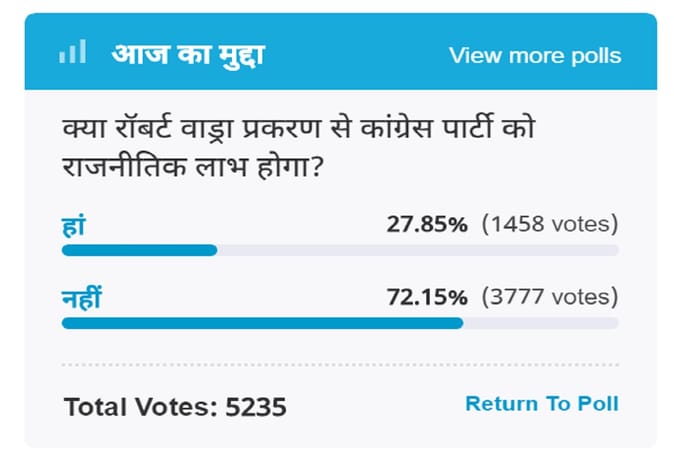This screenshot has height=455, width=674.
Task: Click the bar chart icon in header
Action: click(72, 52)
